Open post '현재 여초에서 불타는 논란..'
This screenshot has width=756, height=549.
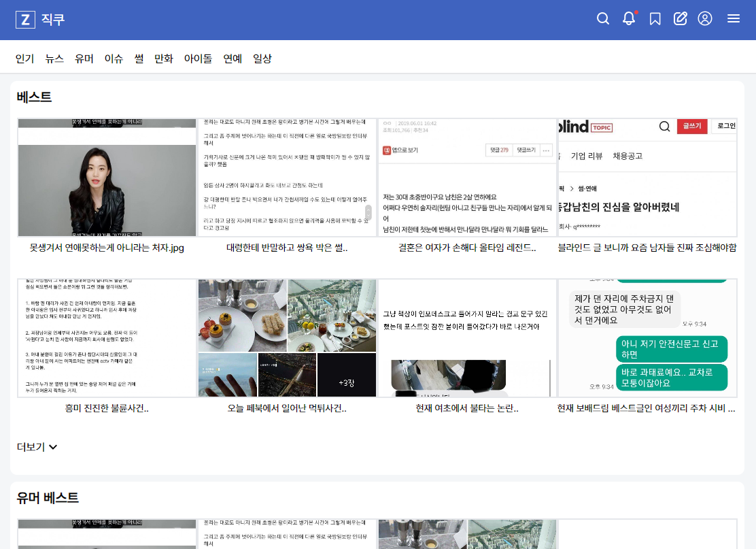[467, 408]
